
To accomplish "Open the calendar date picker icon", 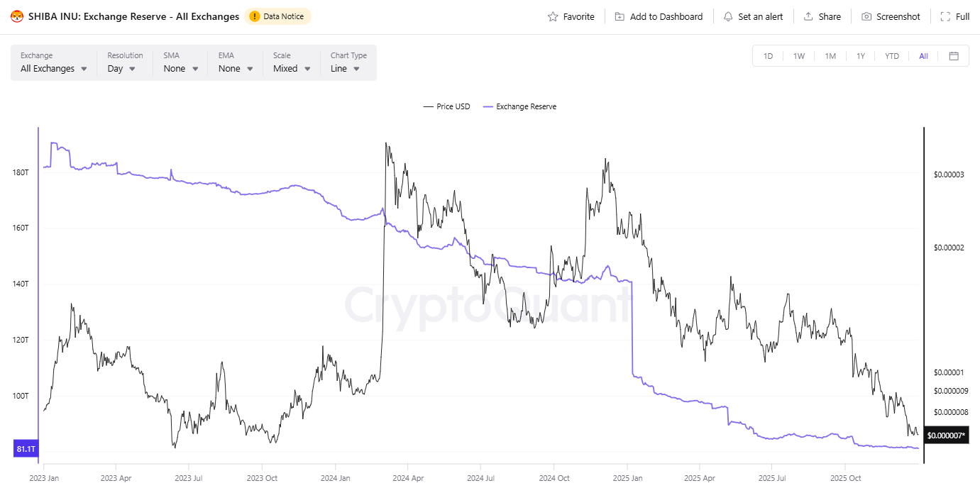I will click(954, 56).
